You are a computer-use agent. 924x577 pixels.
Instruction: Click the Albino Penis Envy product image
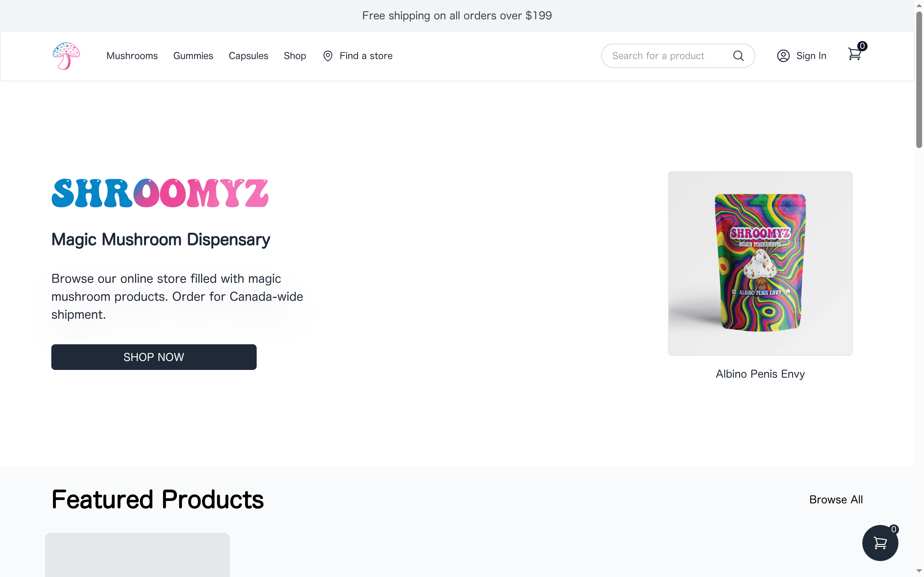759,263
